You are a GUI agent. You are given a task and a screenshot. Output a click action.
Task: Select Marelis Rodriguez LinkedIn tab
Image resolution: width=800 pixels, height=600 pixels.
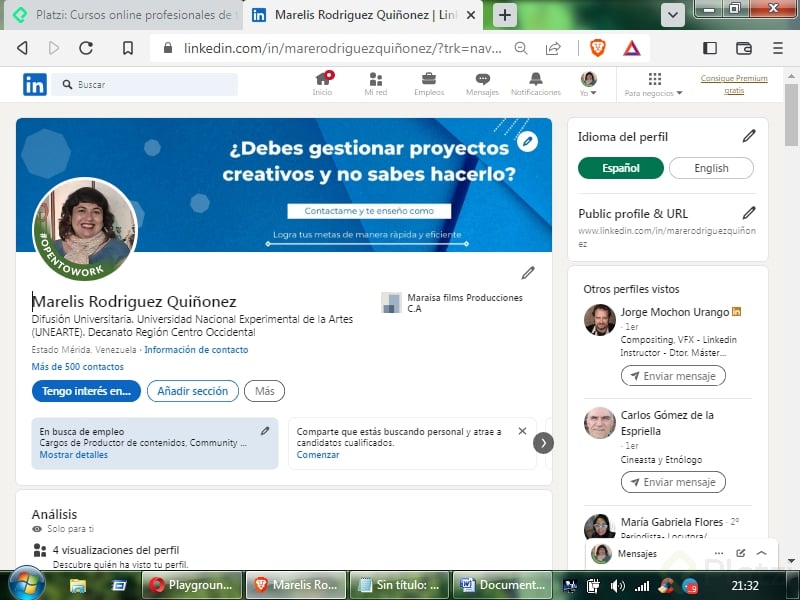point(355,15)
